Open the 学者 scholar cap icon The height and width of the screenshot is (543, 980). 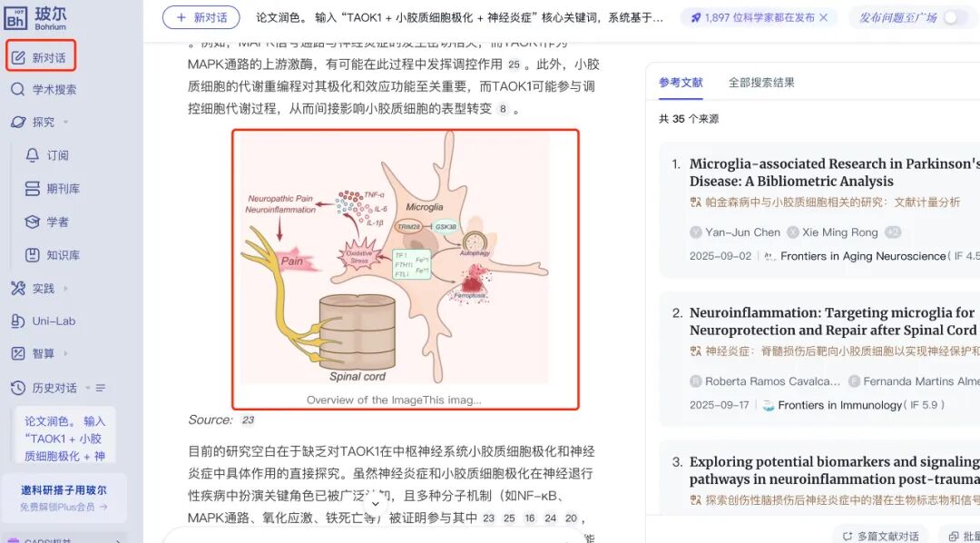point(32,222)
